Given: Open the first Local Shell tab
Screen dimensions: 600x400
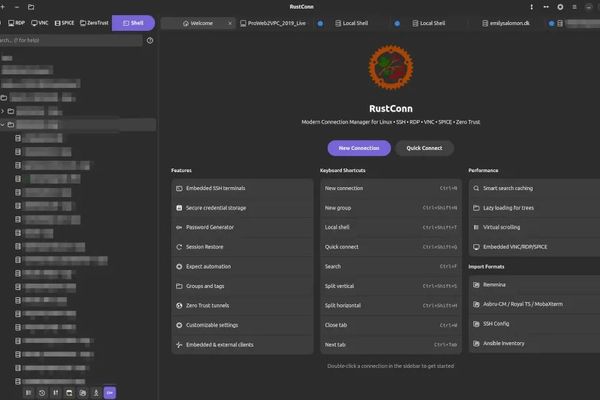Looking at the screenshot, I should pyautogui.click(x=351, y=23).
